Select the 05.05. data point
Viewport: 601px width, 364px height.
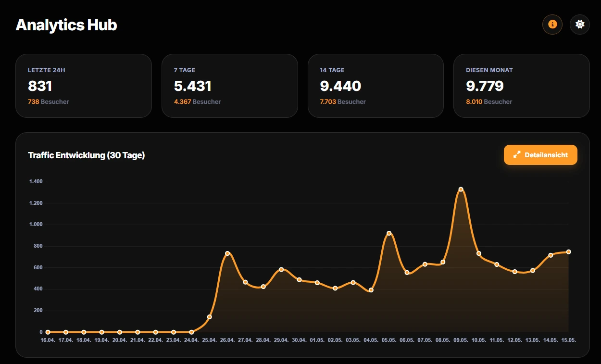coord(389,233)
